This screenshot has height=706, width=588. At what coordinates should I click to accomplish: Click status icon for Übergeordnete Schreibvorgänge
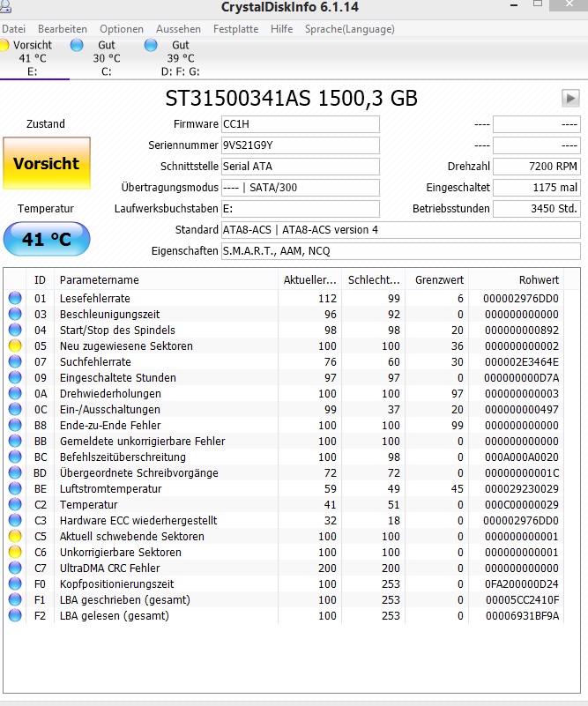pyautogui.click(x=15, y=472)
